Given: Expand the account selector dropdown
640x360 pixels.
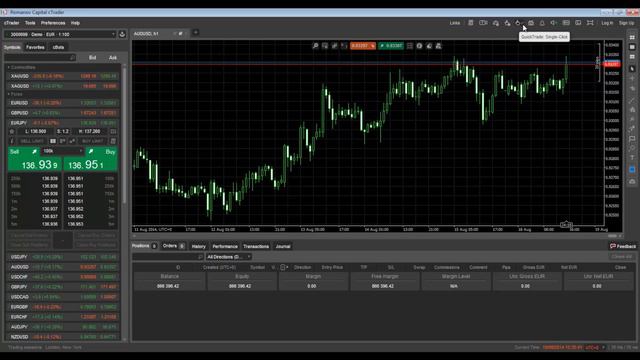Looking at the screenshot, I should pos(60,34).
